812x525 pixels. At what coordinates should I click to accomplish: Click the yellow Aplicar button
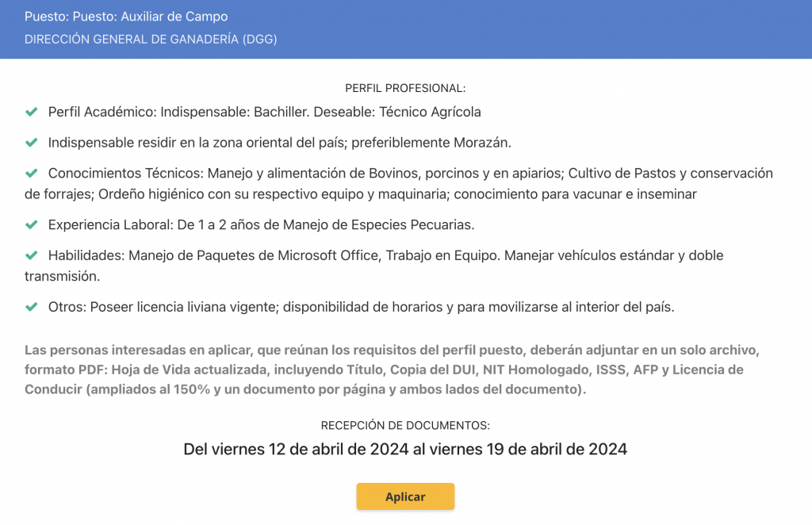tap(405, 496)
